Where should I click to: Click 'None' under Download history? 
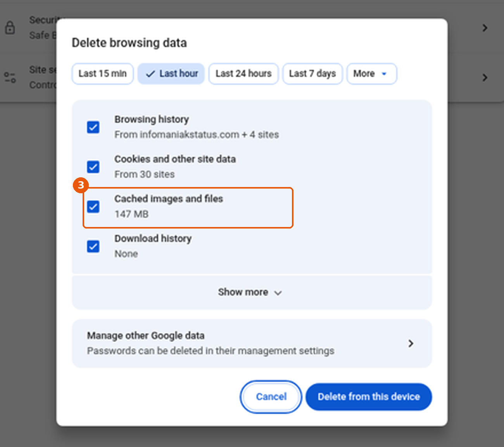[126, 254]
